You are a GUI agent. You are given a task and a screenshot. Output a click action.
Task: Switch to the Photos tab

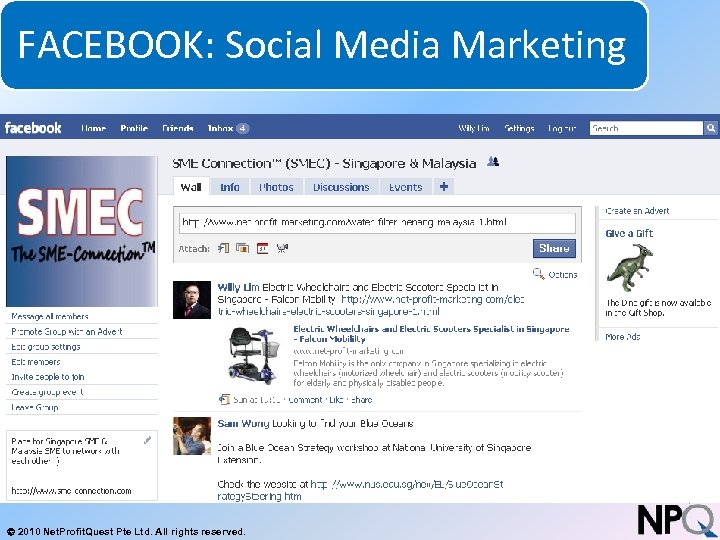pyautogui.click(x=276, y=187)
